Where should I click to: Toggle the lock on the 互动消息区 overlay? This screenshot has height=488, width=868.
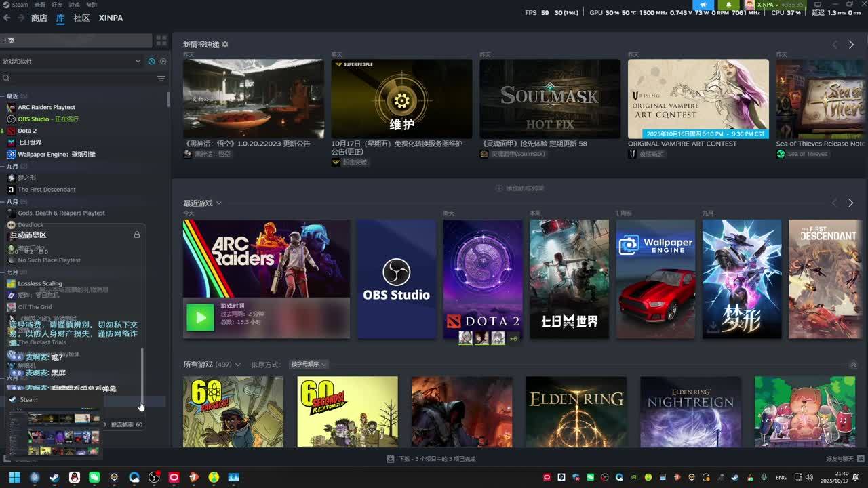click(x=136, y=235)
